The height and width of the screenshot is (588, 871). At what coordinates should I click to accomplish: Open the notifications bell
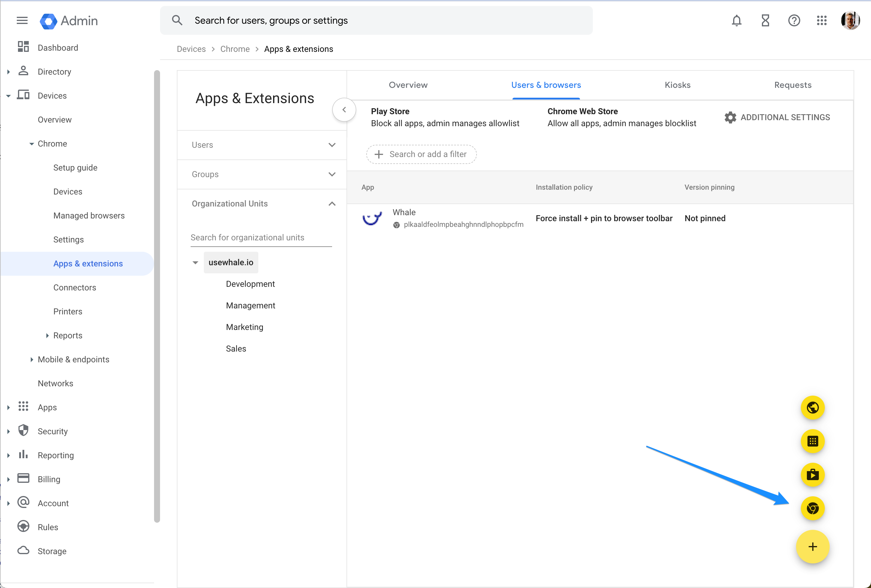point(736,21)
